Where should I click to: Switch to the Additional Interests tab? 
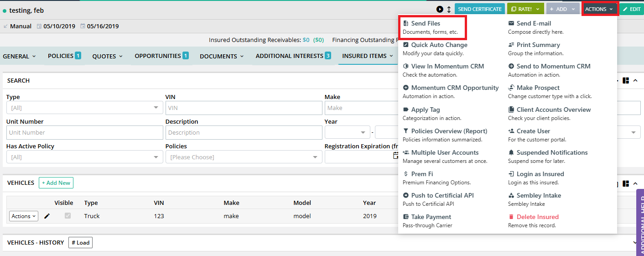tap(293, 56)
